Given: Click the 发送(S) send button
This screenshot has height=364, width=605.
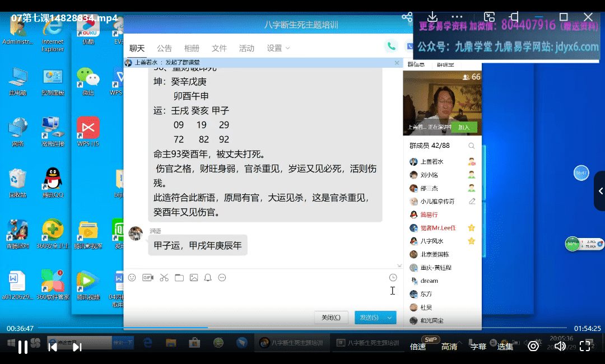Looking at the screenshot, I should [x=369, y=318].
